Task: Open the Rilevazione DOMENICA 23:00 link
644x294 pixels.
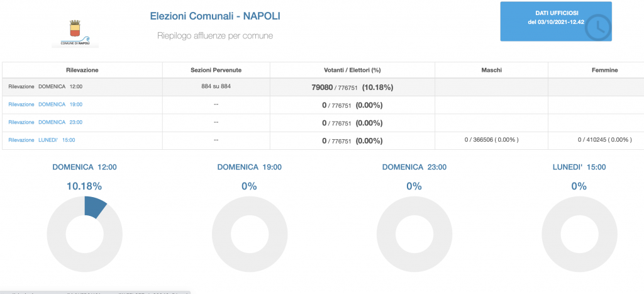Action: [x=45, y=122]
